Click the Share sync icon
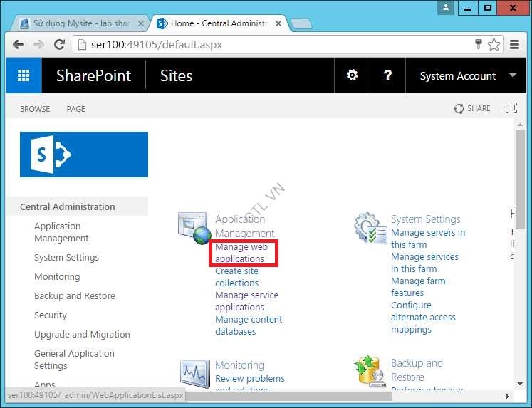Viewport: 532px width, 408px height. (x=459, y=108)
